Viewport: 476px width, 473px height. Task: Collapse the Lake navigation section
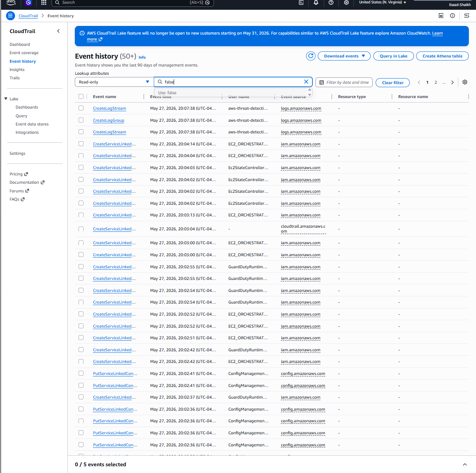(x=6, y=99)
